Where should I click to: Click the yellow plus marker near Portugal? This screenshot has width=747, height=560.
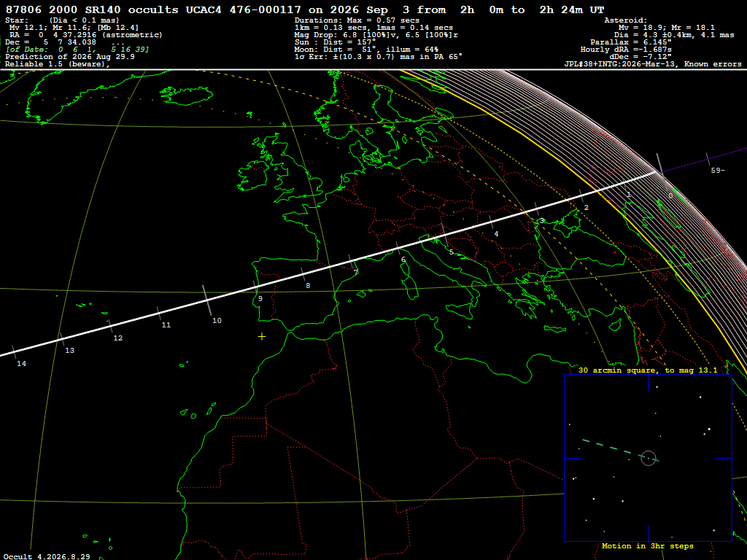click(x=262, y=337)
